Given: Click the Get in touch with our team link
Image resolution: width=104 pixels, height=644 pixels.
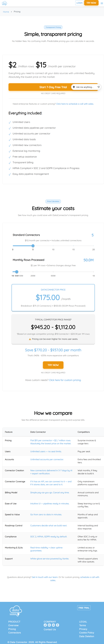Looking at the screenshot, I should coord(45,577).
